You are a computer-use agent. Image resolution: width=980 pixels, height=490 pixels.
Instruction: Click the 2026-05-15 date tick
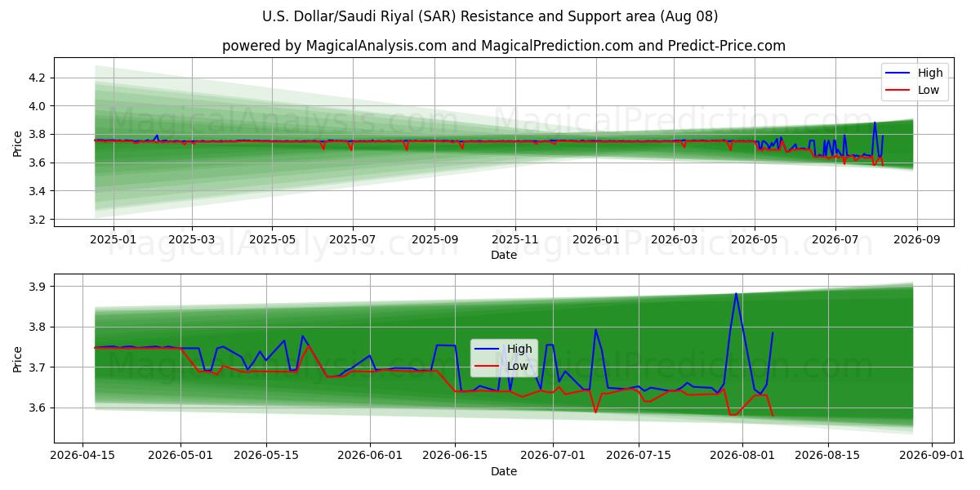click(266, 457)
